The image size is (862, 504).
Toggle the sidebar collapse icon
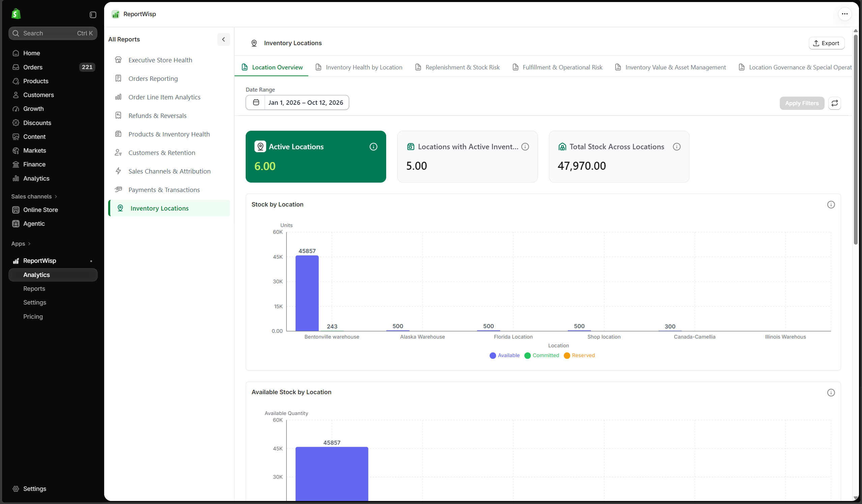click(x=93, y=14)
